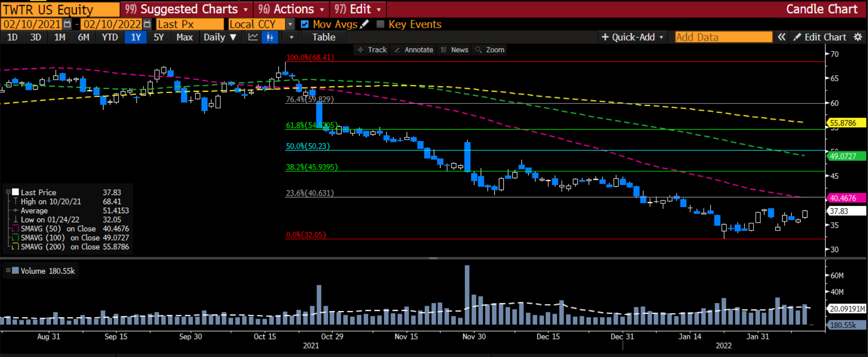Collapse the panel with the double chevron
This screenshot has height=357, width=868.
point(782,37)
